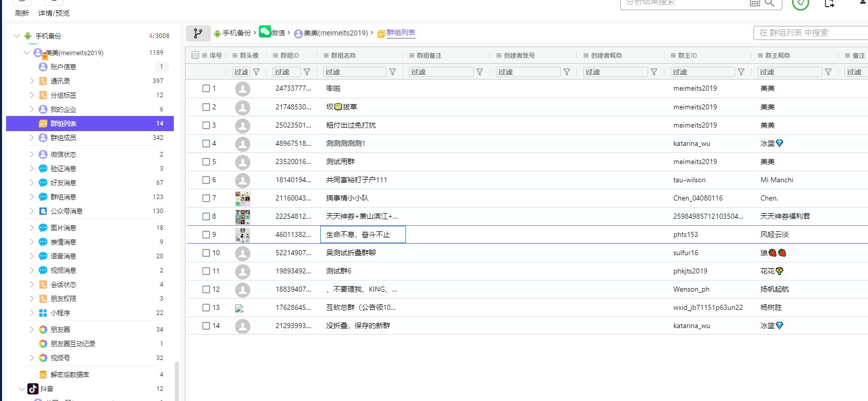Click the cell 生命不息，奋斗不止
The height and width of the screenshot is (401, 868).
[x=363, y=234]
